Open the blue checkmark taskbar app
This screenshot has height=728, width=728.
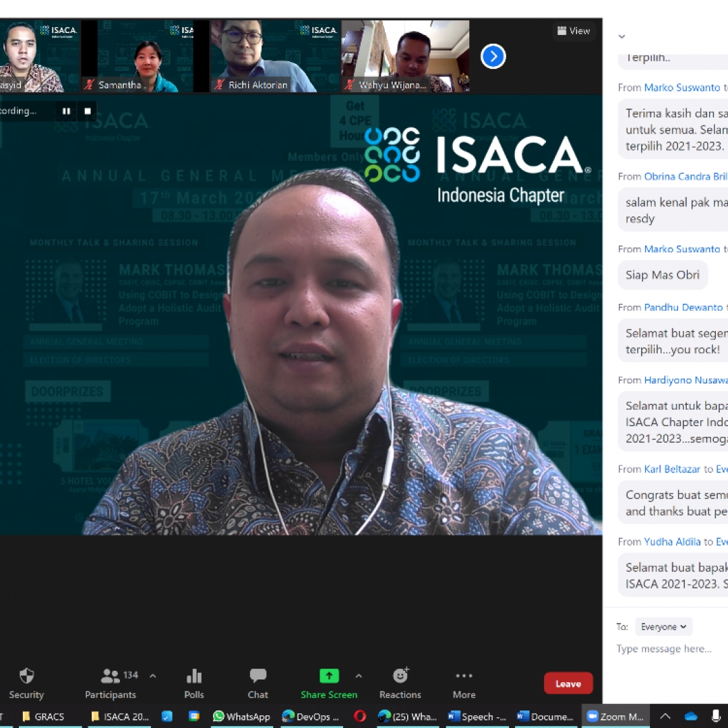(x=166, y=717)
